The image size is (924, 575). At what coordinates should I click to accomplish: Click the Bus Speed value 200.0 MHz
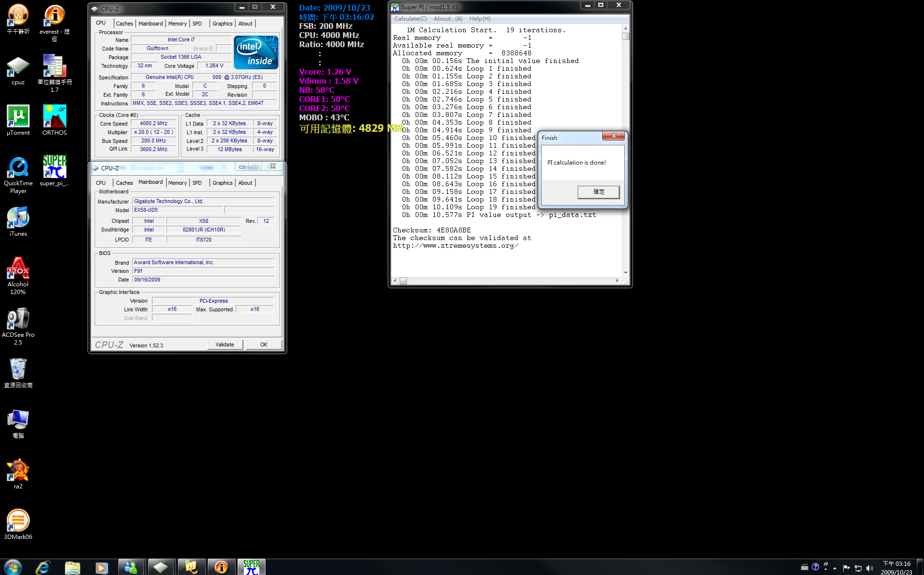pos(153,141)
